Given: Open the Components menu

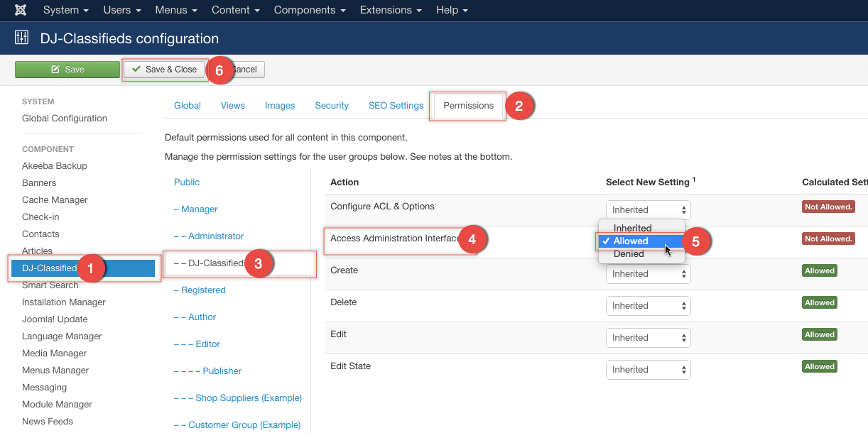Looking at the screenshot, I should coord(310,10).
